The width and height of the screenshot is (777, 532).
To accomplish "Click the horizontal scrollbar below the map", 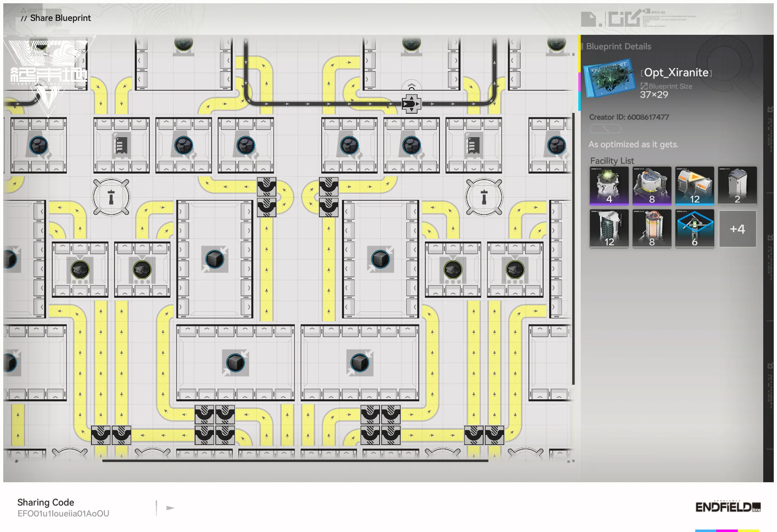I will (x=295, y=460).
